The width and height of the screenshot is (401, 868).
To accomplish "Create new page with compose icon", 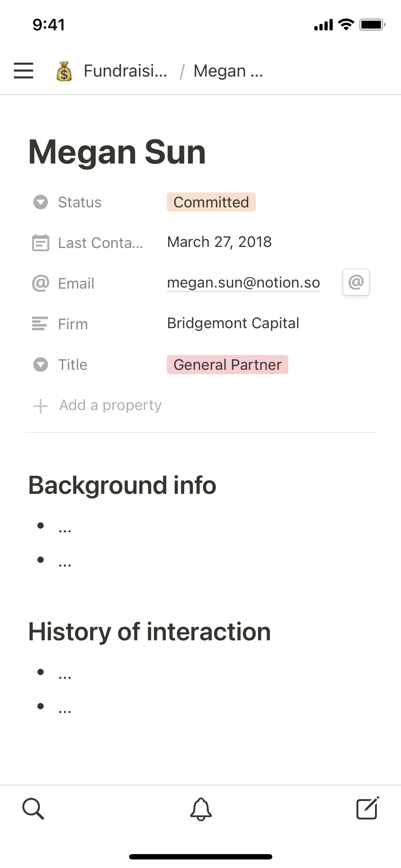I will tap(367, 808).
